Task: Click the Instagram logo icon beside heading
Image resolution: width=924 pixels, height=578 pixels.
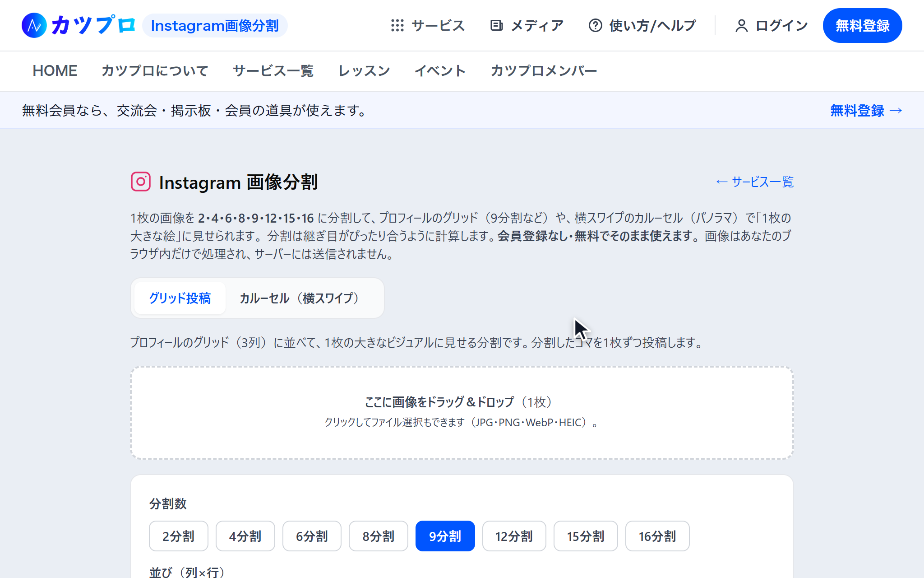Action: [141, 182]
